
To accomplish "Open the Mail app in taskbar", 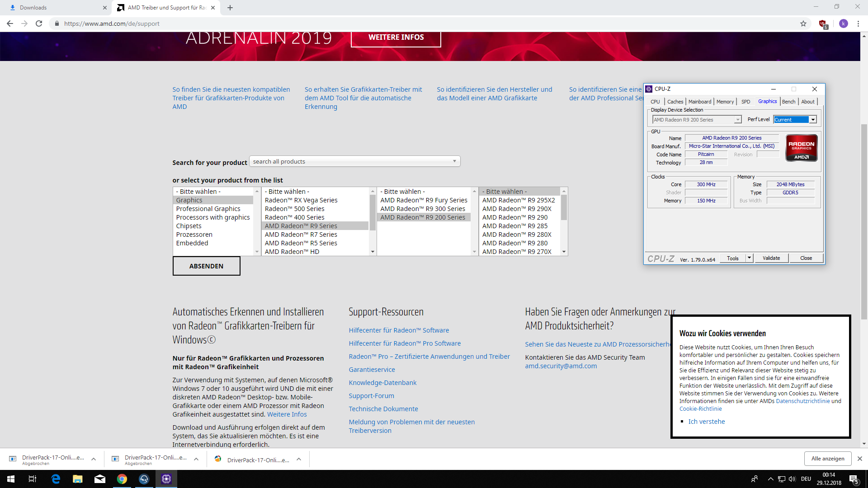I will [x=100, y=479].
